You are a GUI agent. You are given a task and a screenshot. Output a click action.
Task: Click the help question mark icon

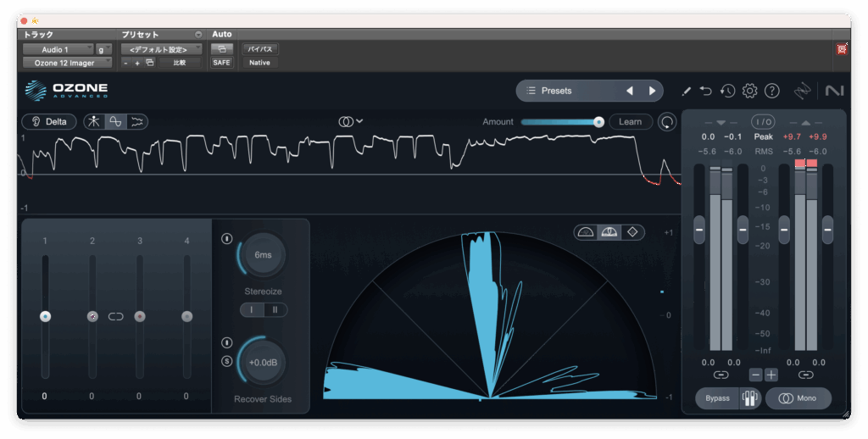(x=771, y=91)
